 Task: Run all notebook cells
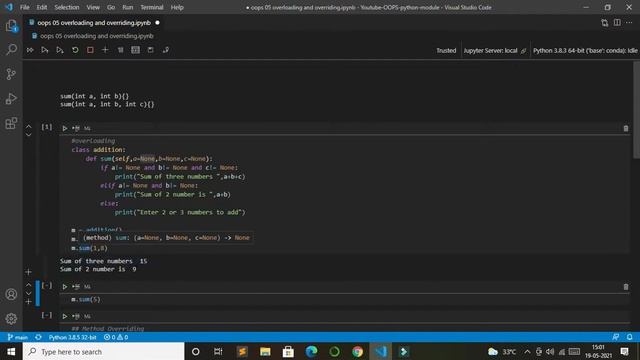(30, 50)
